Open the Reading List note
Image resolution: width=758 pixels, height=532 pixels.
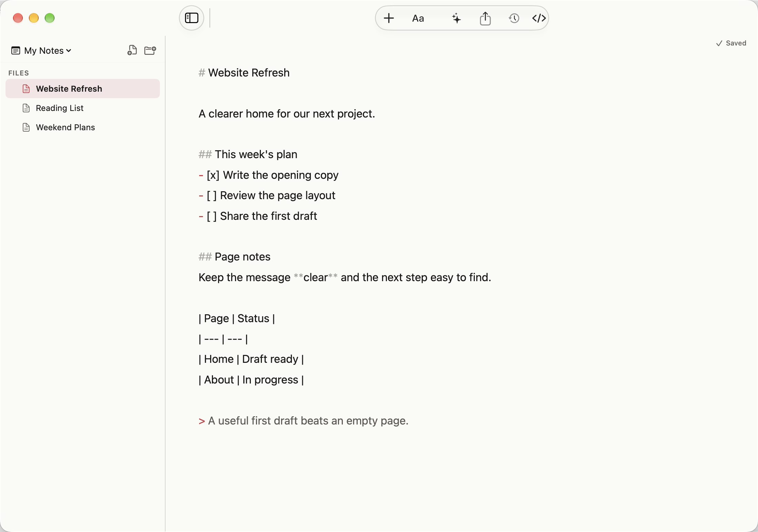click(83, 108)
